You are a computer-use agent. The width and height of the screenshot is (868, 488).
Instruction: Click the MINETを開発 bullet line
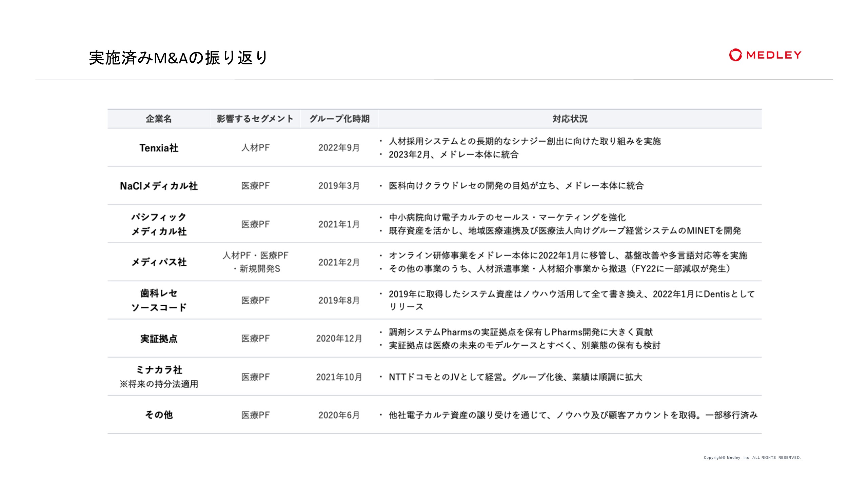[x=565, y=231]
